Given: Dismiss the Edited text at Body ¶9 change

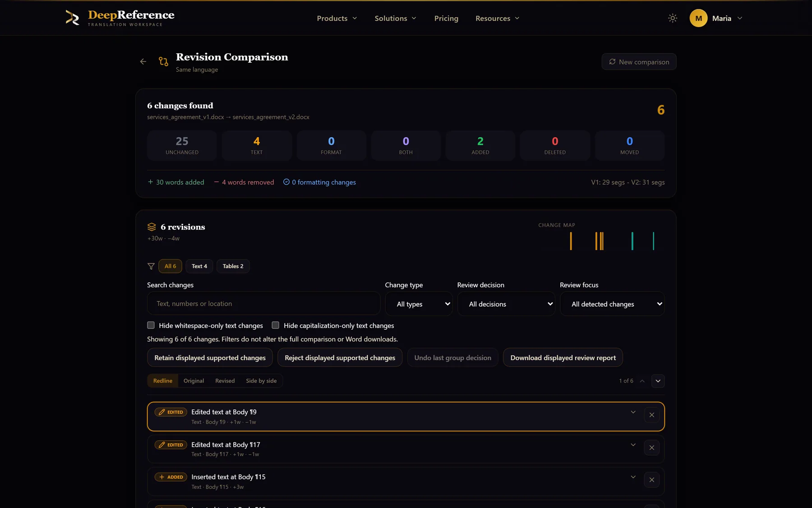Looking at the screenshot, I should [652, 415].
